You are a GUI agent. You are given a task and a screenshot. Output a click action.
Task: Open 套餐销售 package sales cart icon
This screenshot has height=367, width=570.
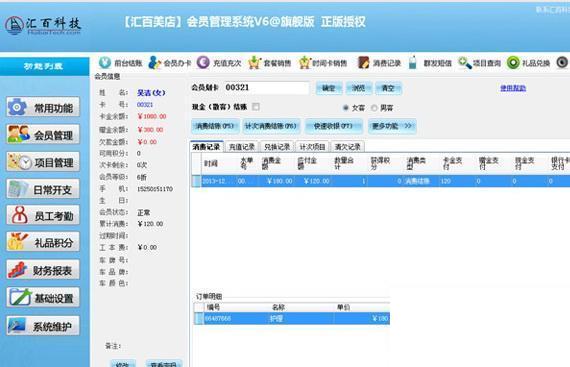pos(254,62)
